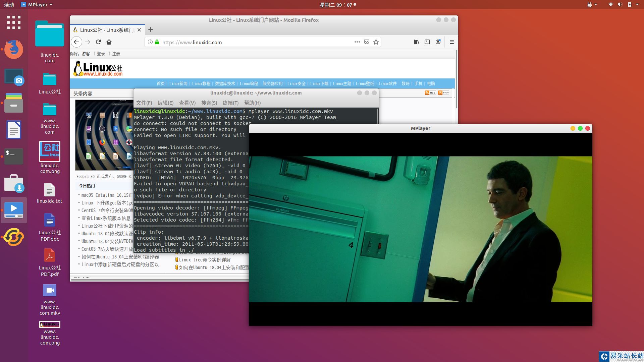The width and height of the screenshot is (644, 362).
Task: Toggle Firefox sidebar view icon
Action: tap(427, 42)
